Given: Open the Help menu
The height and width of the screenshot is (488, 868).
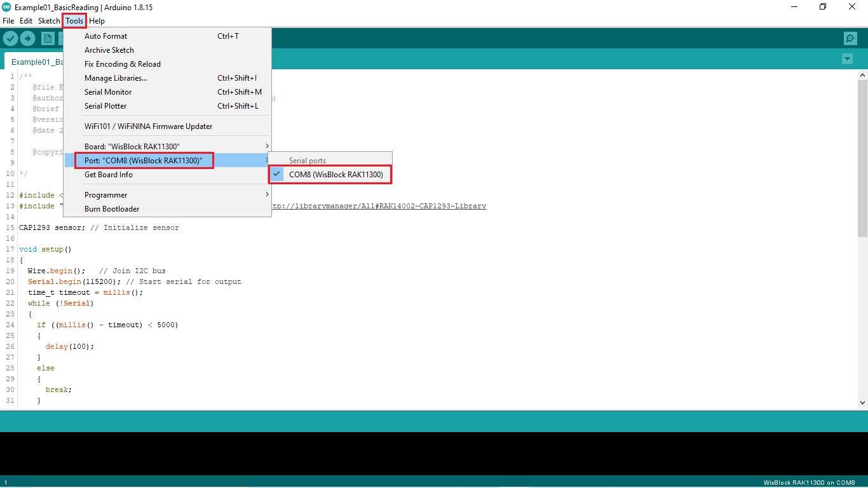Looking at the screenshot, I should (x=97, y=21).
